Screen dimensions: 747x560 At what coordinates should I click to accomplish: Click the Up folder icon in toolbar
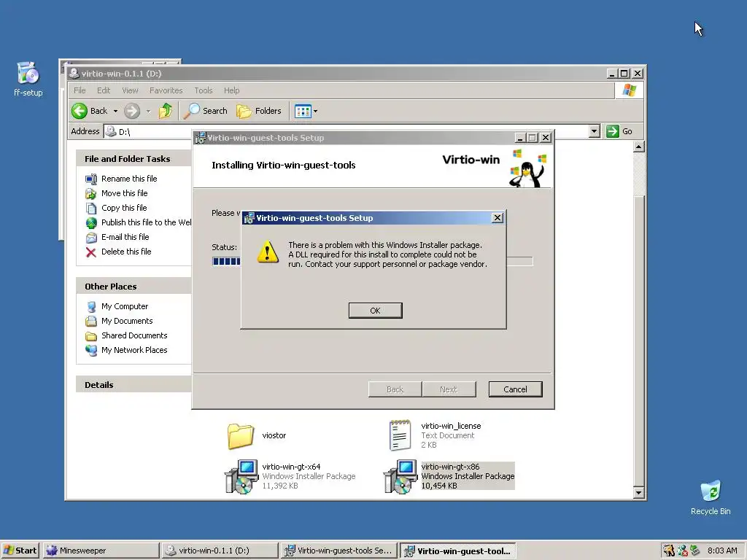coord(166,111)
